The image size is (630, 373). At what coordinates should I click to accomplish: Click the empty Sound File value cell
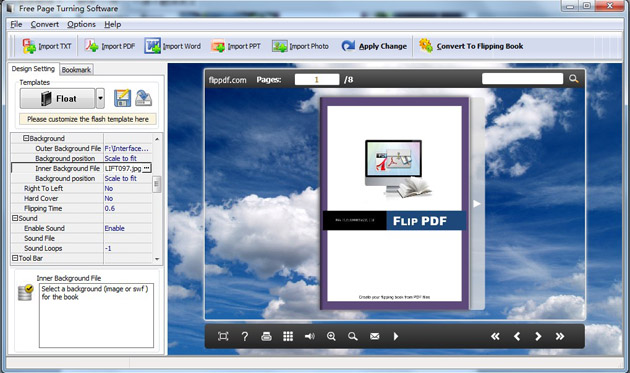[x=127, y=238]
